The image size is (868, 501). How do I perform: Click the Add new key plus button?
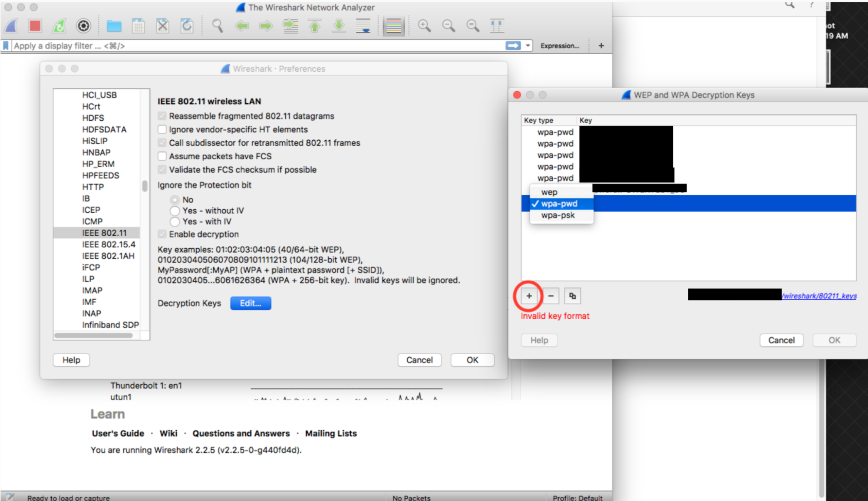point(529,295)
